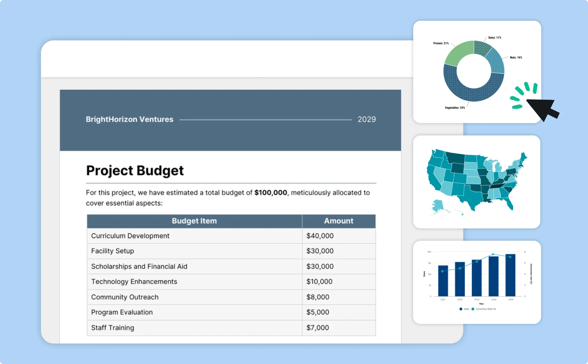Click the "Amount" column header
Image resolution: width=588 pixels, height=364 pixels.
(339, 221)
